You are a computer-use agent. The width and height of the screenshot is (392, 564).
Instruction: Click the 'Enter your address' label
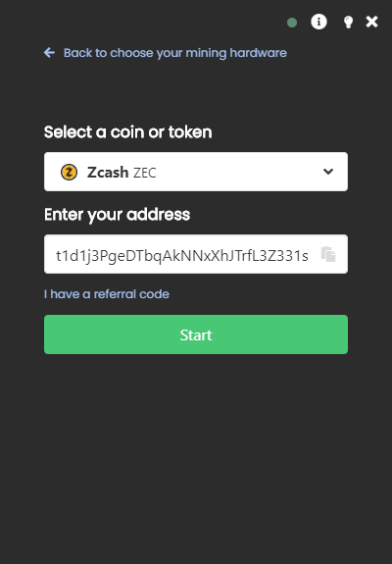click(118, 215)
